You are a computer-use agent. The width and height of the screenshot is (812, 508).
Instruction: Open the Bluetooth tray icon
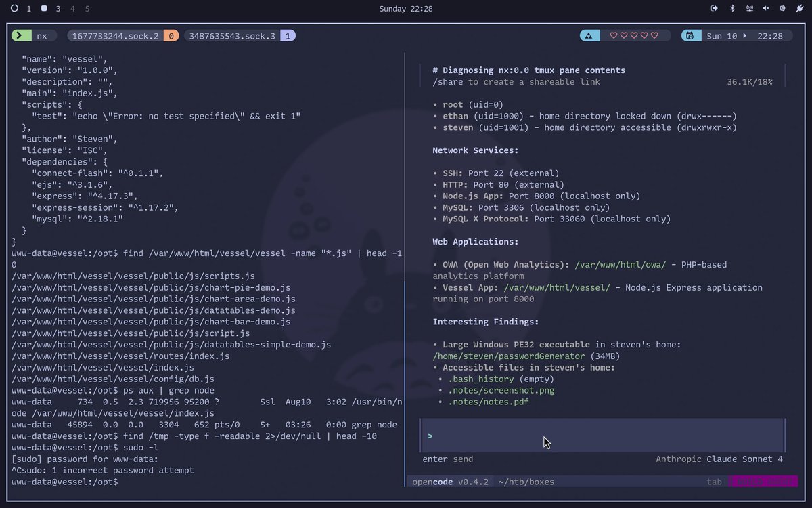[731, 9]
